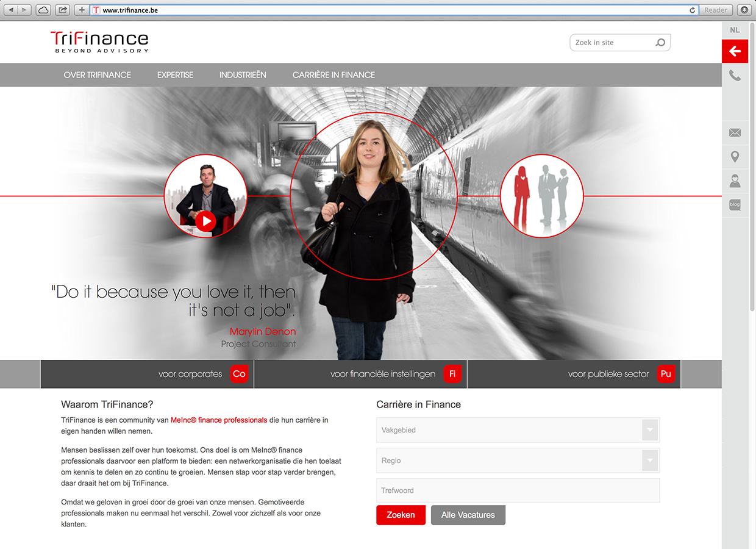
Task: Click the TriFinance Beyond Advisory logo
Action: pos(99,42)
